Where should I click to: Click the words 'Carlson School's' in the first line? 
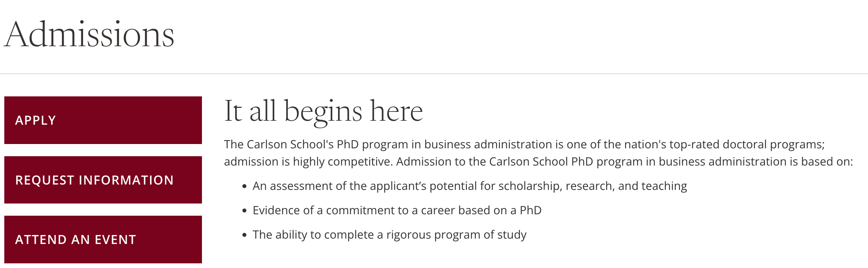290,144
